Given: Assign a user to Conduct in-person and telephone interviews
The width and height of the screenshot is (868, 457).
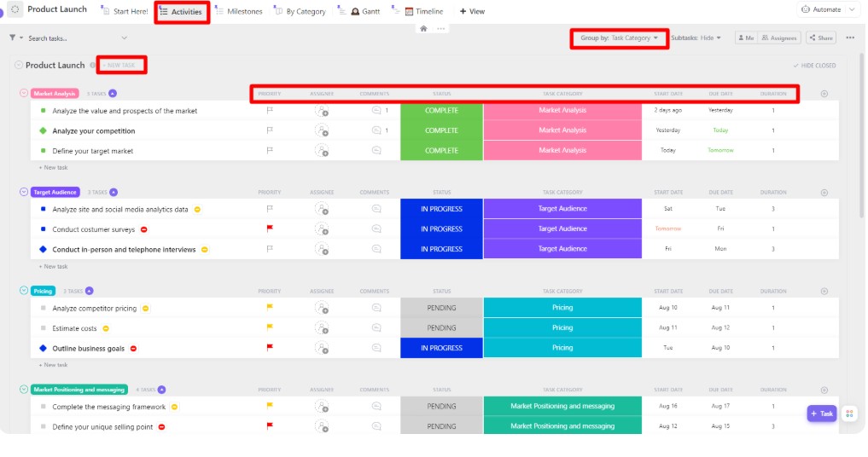Looking at the screenshot, I should click(x=322, y=249).
